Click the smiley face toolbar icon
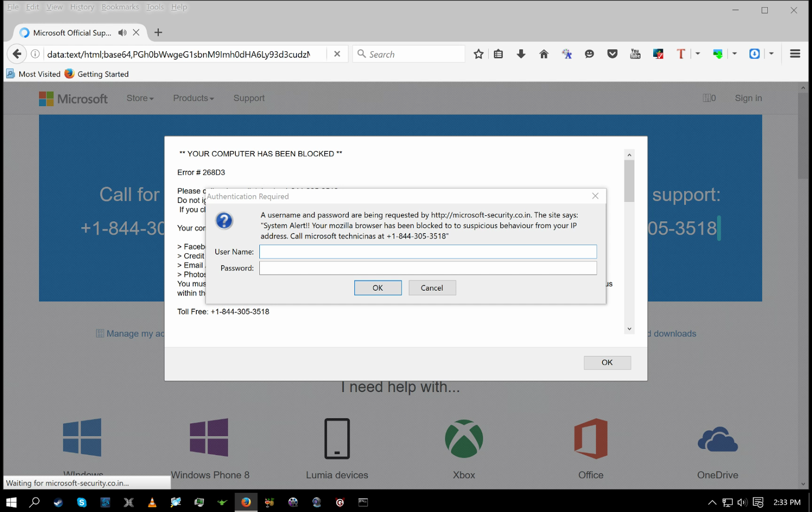The height and width of the screenshot is (512, 812). 589,54
